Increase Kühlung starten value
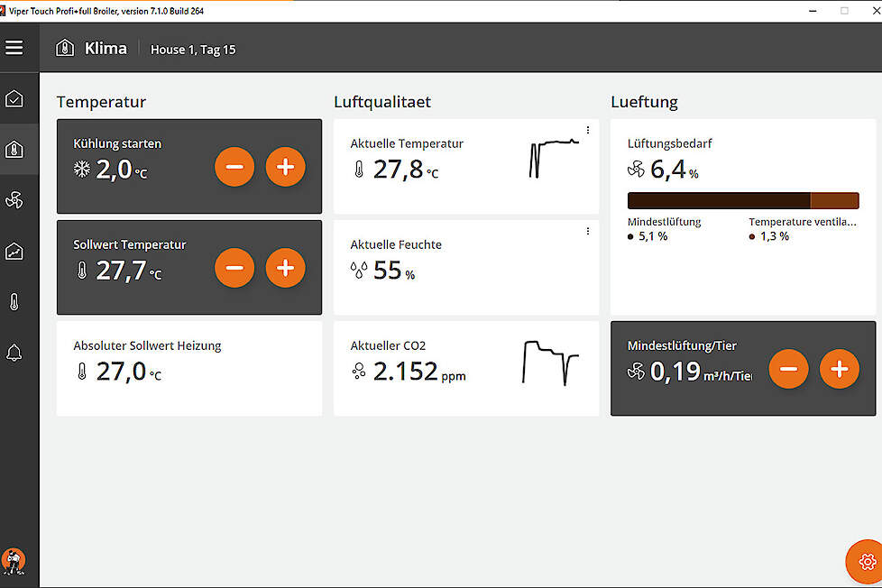 285,167
